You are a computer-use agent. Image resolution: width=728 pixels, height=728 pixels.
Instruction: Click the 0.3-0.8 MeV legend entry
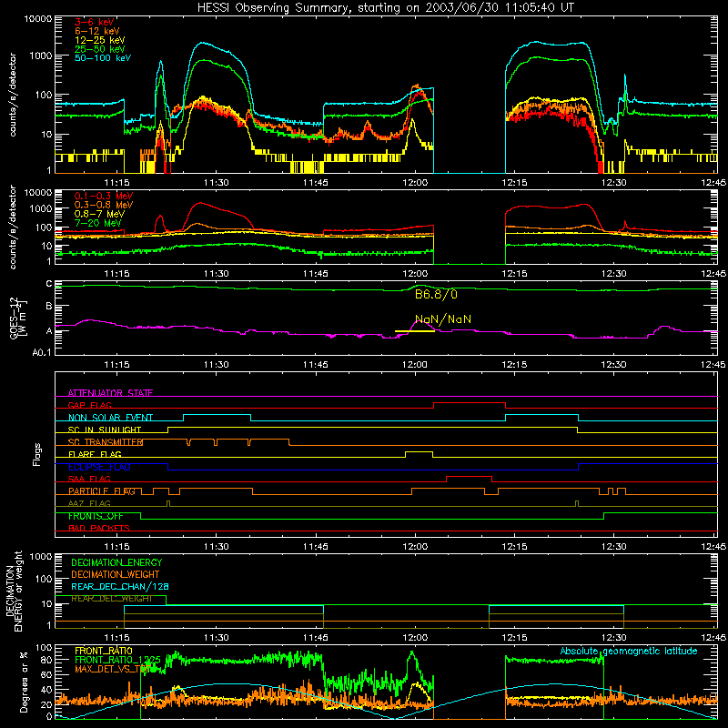click(104, 206)
